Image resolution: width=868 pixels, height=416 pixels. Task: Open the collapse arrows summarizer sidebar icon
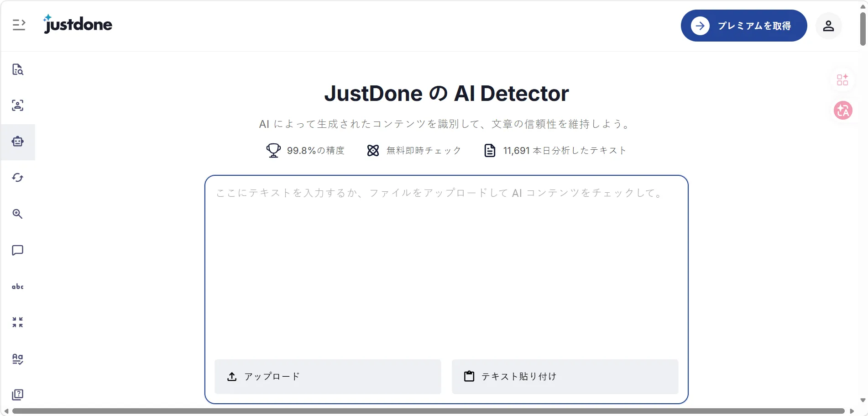pyautogui.click(x=18, y=322)
